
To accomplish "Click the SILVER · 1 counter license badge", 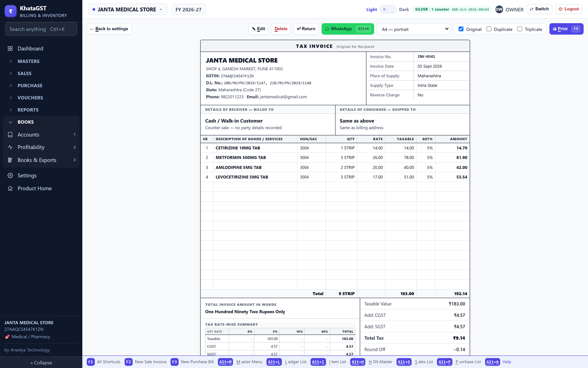I will [452, 10].
